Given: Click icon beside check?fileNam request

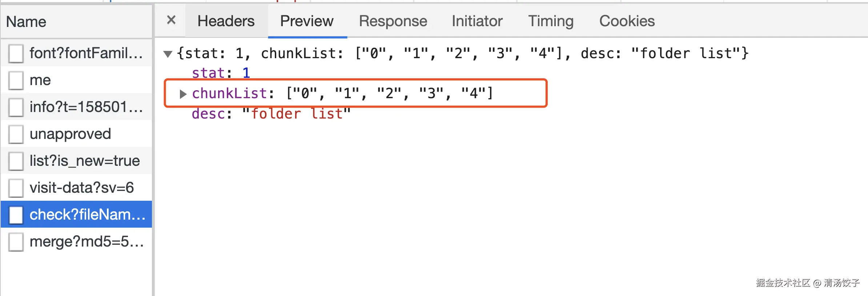Looking at the screenshot, I should point(16,215).
